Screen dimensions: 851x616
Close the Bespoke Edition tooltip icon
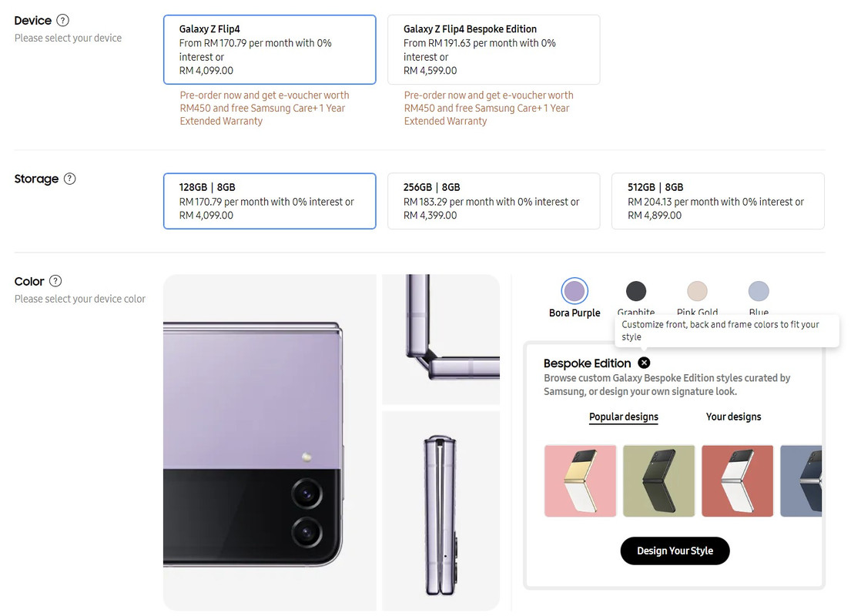point(645,363)
